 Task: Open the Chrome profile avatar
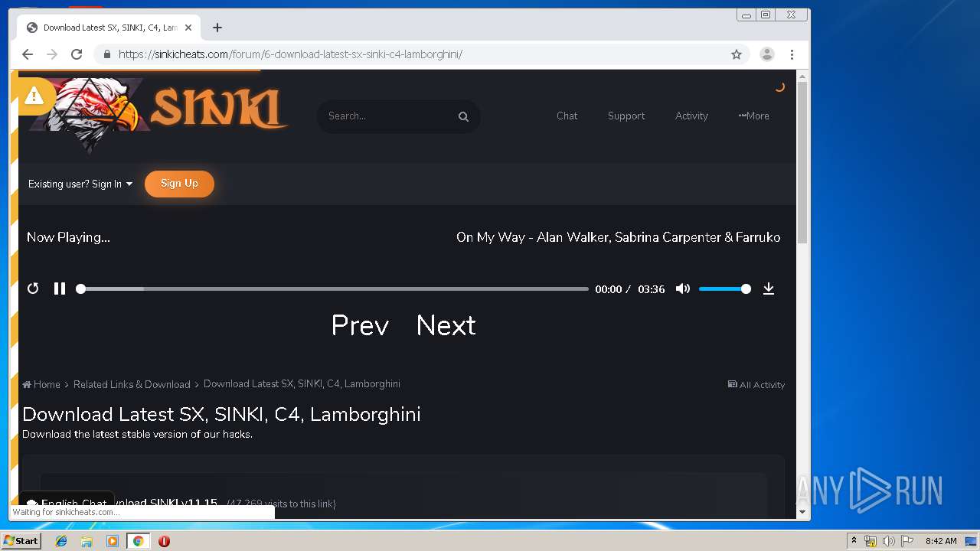[x=766, y=54]
